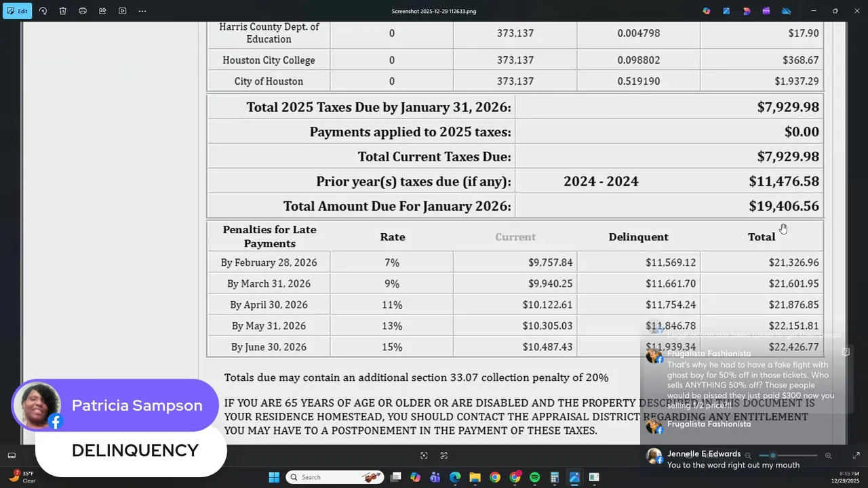Zoom out with the minus magnifier icon
This screenshot has height=488, width=868.
[x=748, y=455]
